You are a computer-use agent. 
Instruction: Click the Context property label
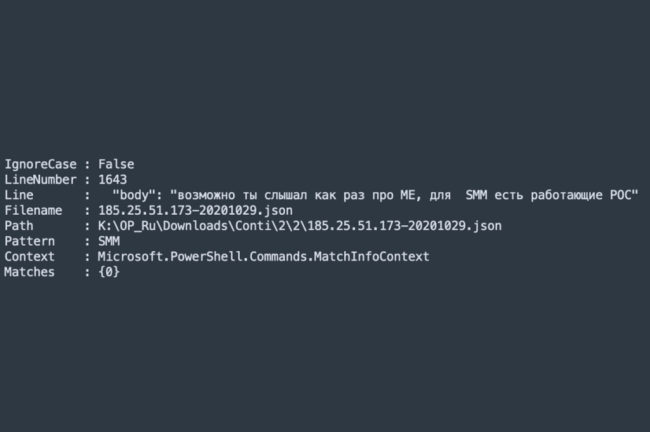(30, 256)
